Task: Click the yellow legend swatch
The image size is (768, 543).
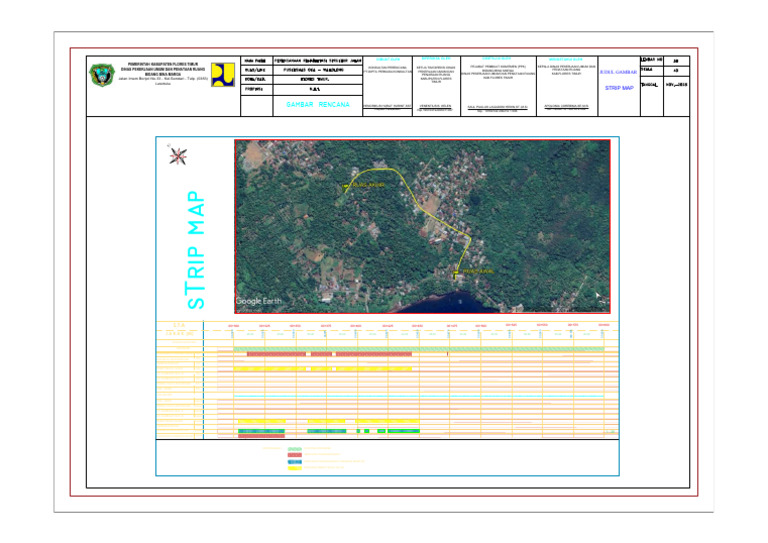Action: tap(295, 468)
